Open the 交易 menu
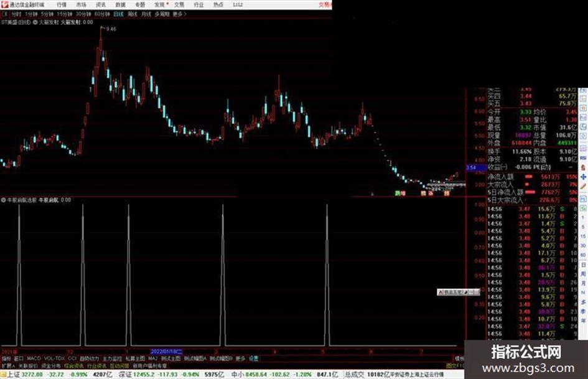Image resolution: width=588 pixels, height=379 pixels. coord(179,4)
